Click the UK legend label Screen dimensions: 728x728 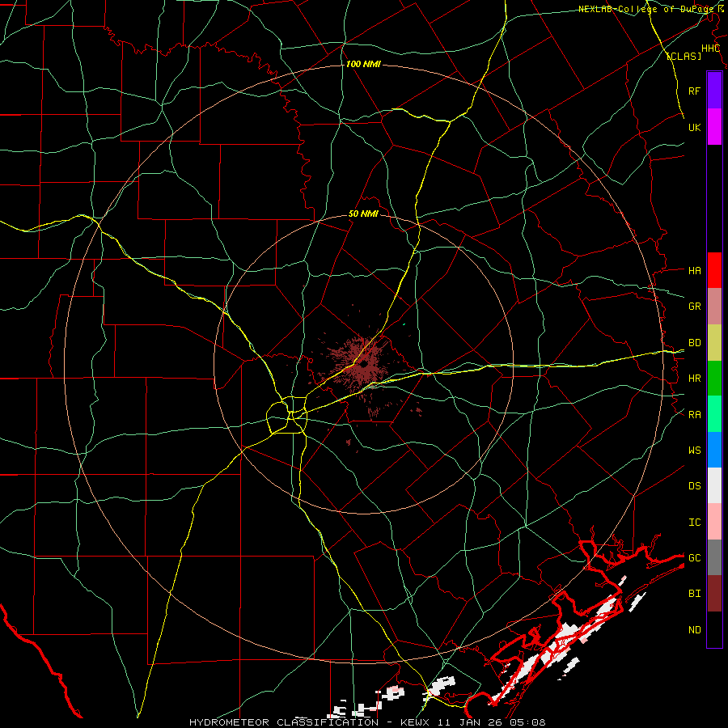694,127
